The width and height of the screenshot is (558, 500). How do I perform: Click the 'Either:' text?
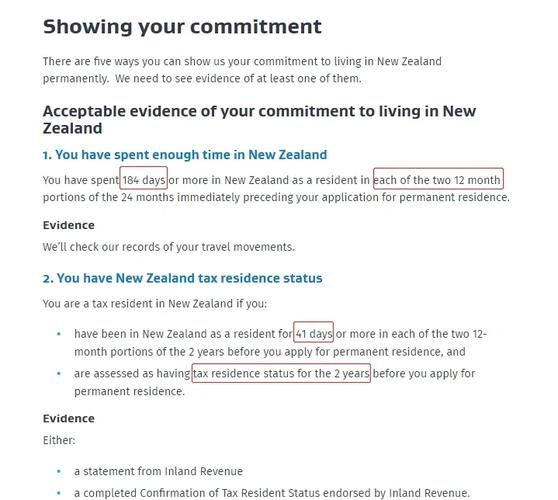[x=59, y=441]
